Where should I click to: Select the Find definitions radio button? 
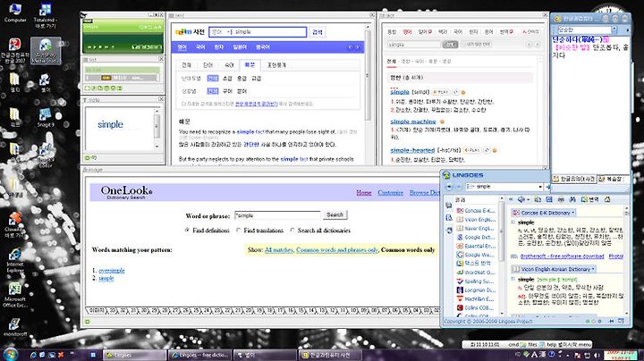(187, 231)
